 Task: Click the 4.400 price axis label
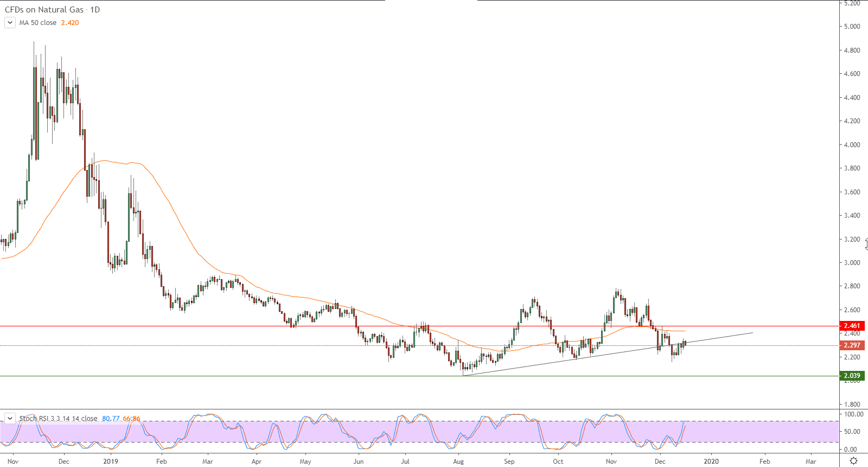coord(852,98)
